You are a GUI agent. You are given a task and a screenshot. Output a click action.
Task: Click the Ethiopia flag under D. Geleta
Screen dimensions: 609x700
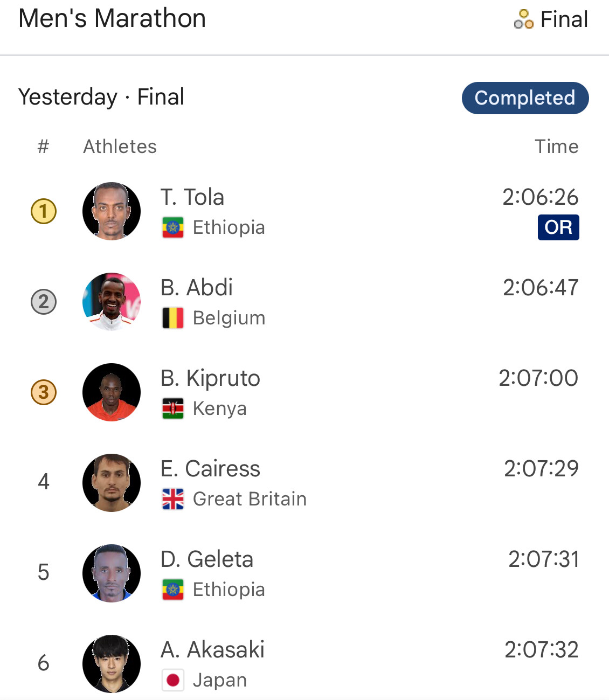click(x=172, y=590)
